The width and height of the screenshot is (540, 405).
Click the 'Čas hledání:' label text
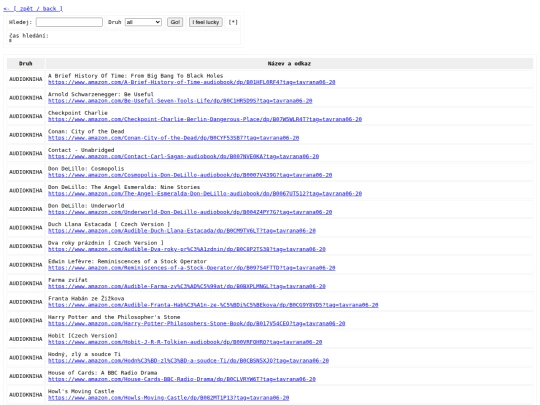(29, 36)
